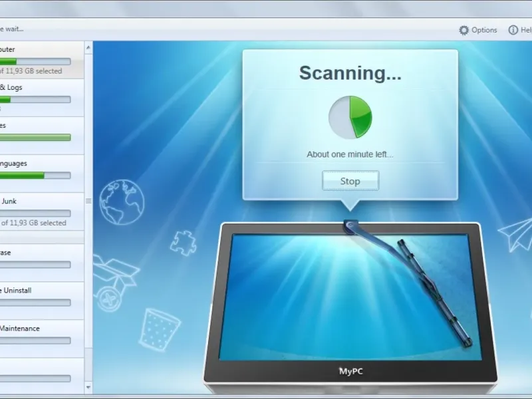Click "About one minute left..." text
This screenshot has height=399, width=532.
click(x=350, y=154)
